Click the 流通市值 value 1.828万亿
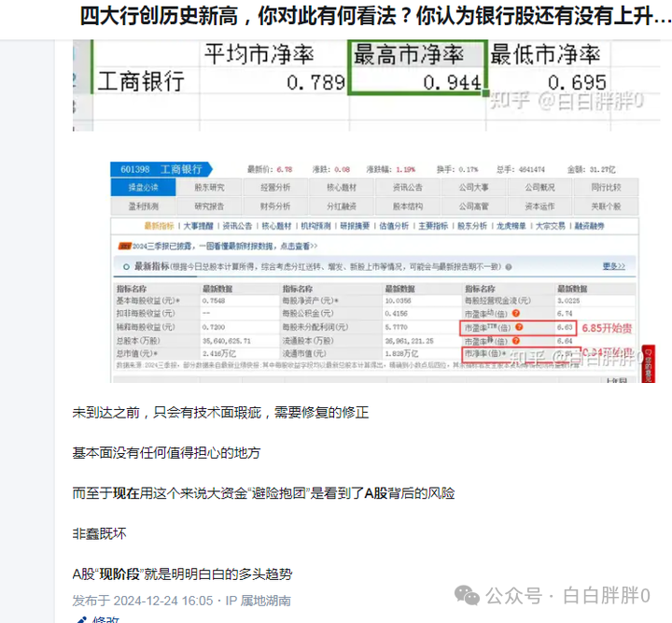The width and height of the screenshot is (672, 623). tap(401, 354)
